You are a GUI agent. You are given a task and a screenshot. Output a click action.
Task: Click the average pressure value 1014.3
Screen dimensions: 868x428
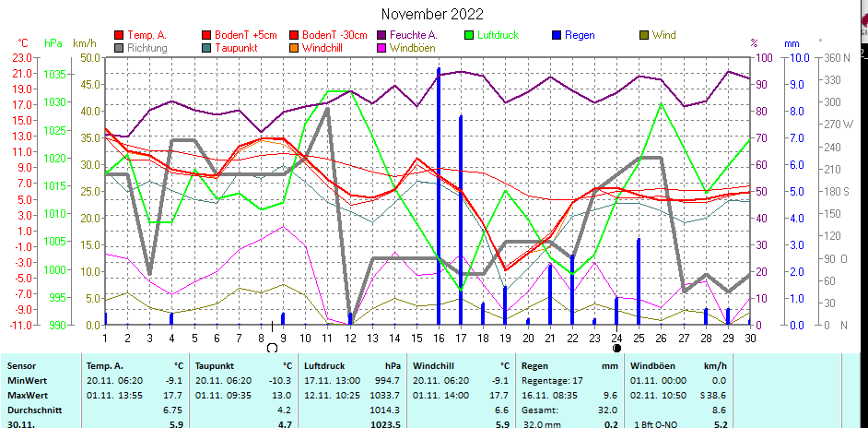[x=386, y=410]
